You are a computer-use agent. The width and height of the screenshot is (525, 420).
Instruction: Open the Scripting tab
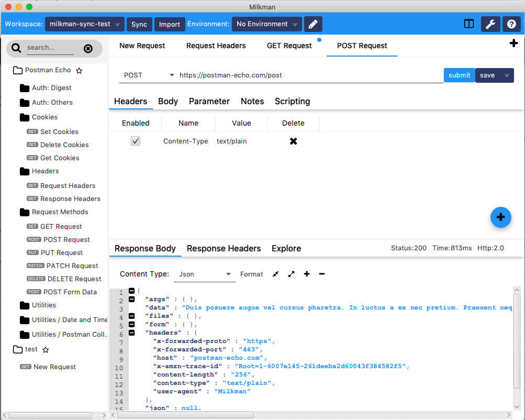pos(292,102)
